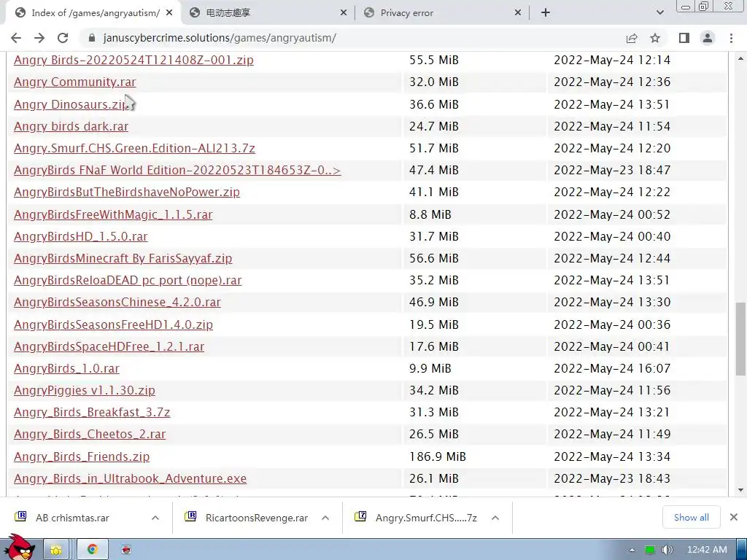
Task: Share this page icon in address bar
Action: (632, 38)
